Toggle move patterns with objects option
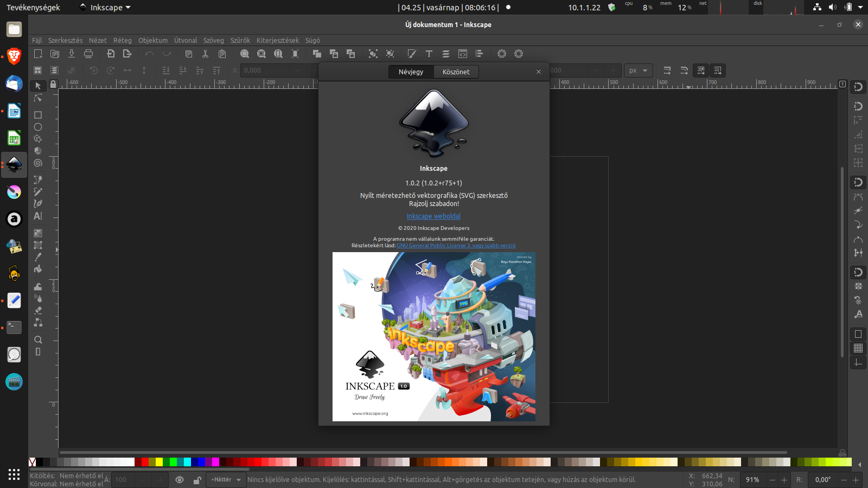Image resolution: width=868 pixels, height=488 pixels. [x=718, y=70]
